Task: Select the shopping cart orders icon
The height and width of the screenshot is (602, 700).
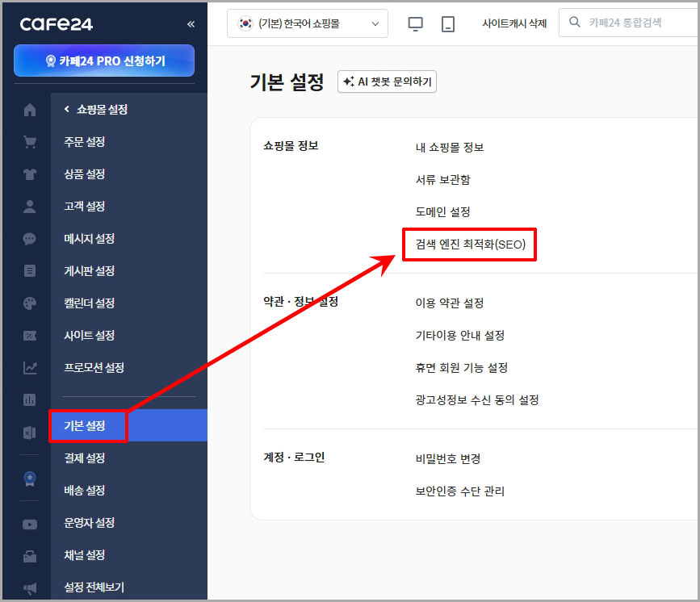Action: [29, 141]
